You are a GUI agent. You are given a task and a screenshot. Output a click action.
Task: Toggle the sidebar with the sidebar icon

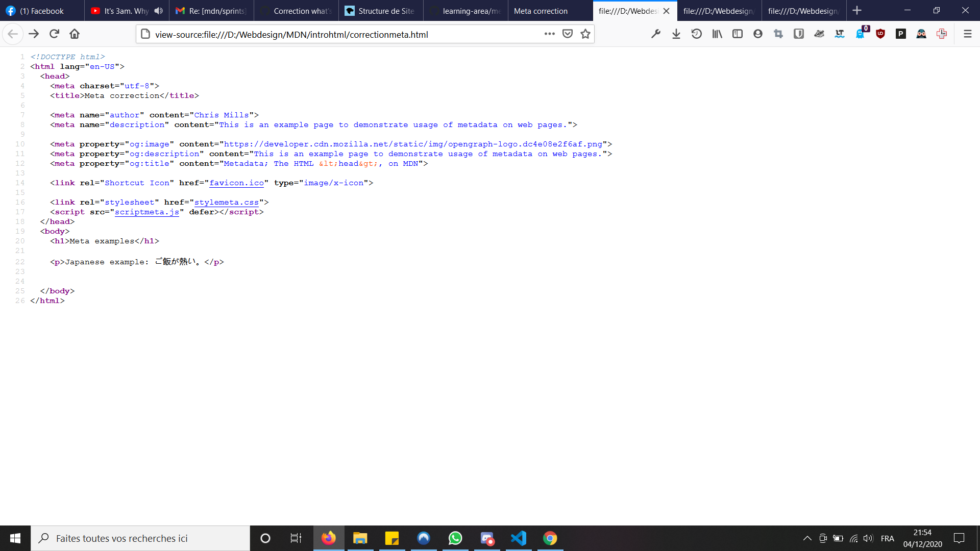tap(738, 34)
